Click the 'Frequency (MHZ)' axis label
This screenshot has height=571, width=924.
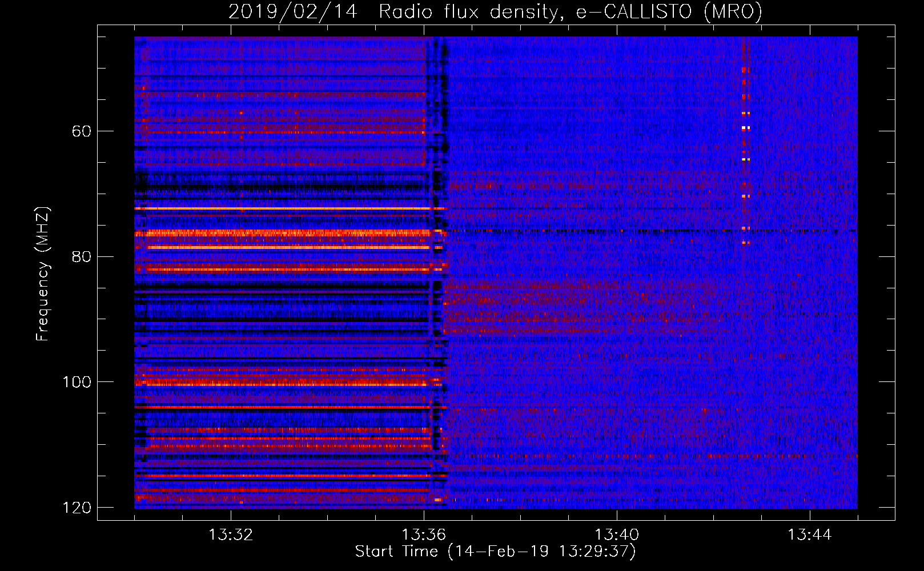(43, 274)
